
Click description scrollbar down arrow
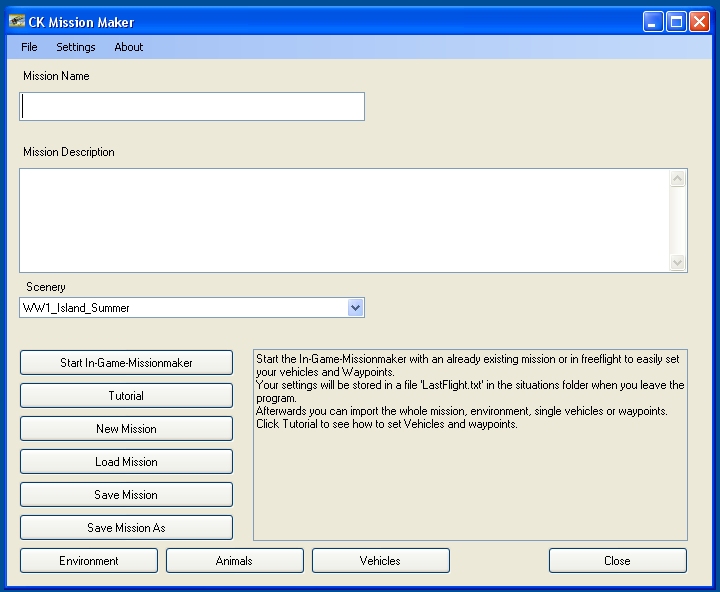[x=677, y=262]
